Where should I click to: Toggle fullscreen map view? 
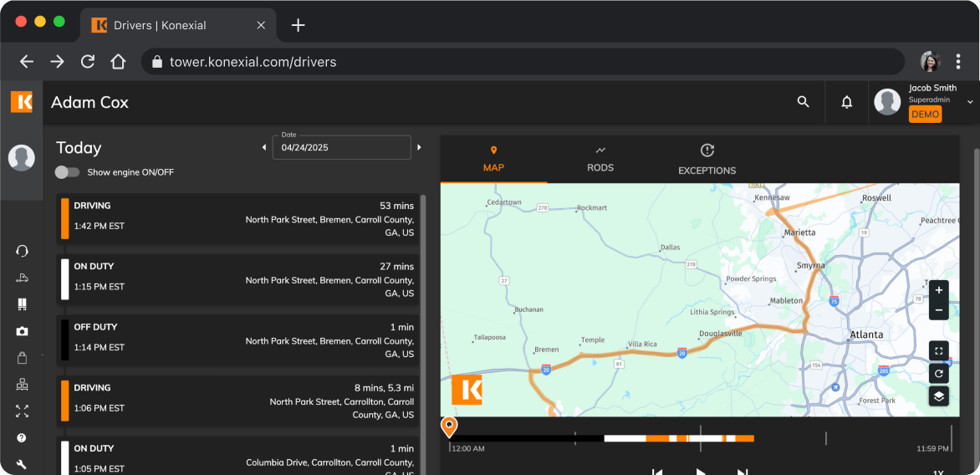[x=939, y=351]
